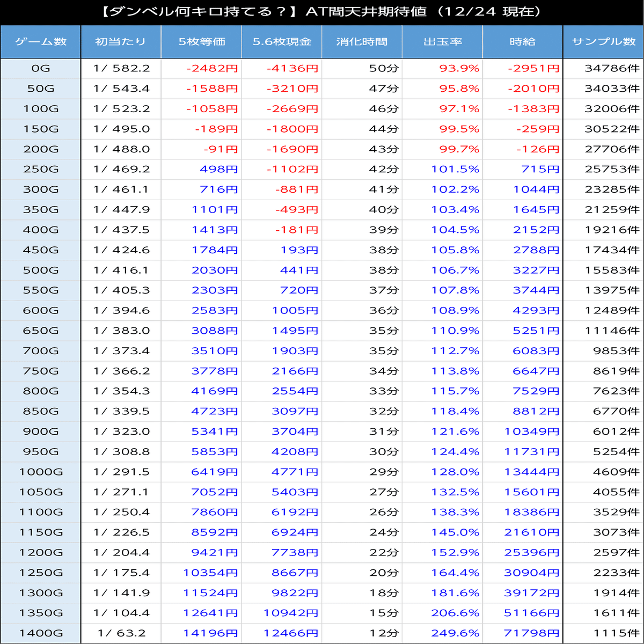This screenshot has height=644, width=644.
Task: Click the 5枚等価 column header
Action: [201, 42]
